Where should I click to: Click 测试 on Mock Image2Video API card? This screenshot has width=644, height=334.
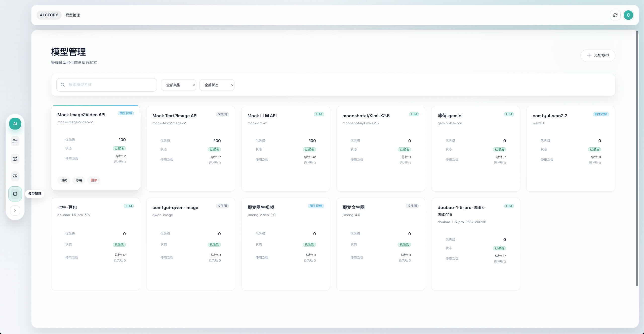(64, 180)
